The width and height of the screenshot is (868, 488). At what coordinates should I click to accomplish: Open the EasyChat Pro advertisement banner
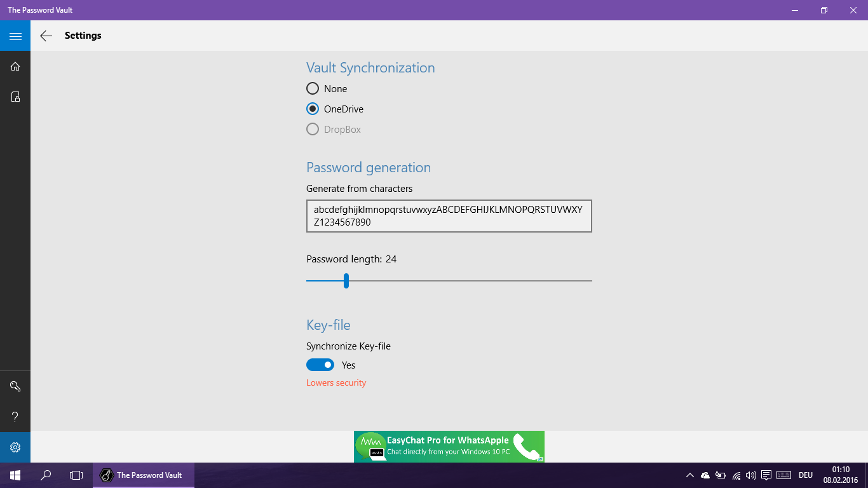[x=449, y=447]
